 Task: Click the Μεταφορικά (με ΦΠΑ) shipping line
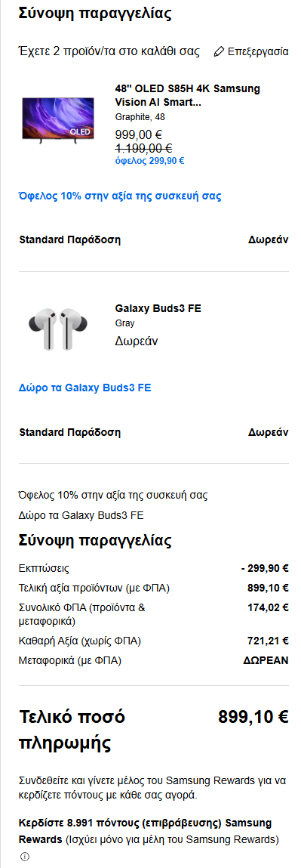[x=154, y=660]
